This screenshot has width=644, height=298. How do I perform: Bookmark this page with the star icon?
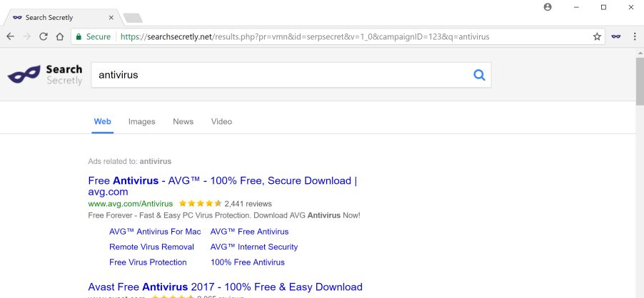coord(596,36)
